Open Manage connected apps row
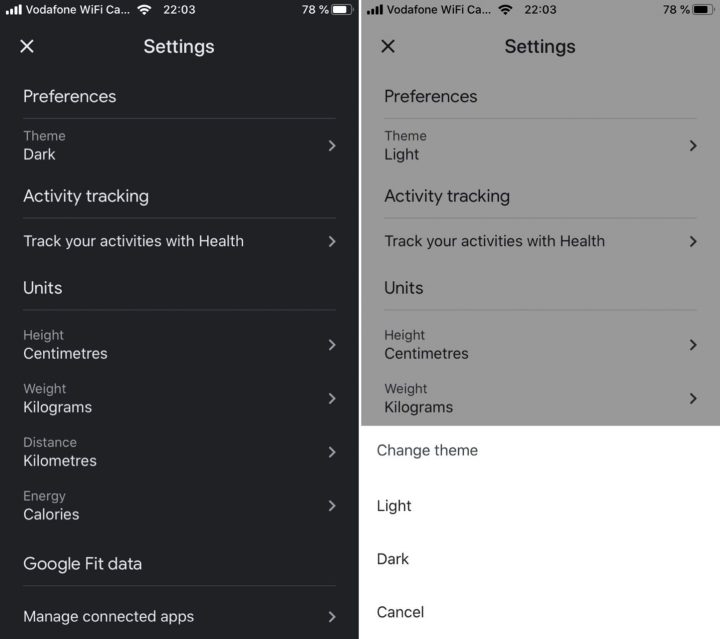Screen dimensions: 720x639 [x=109, y=617]
